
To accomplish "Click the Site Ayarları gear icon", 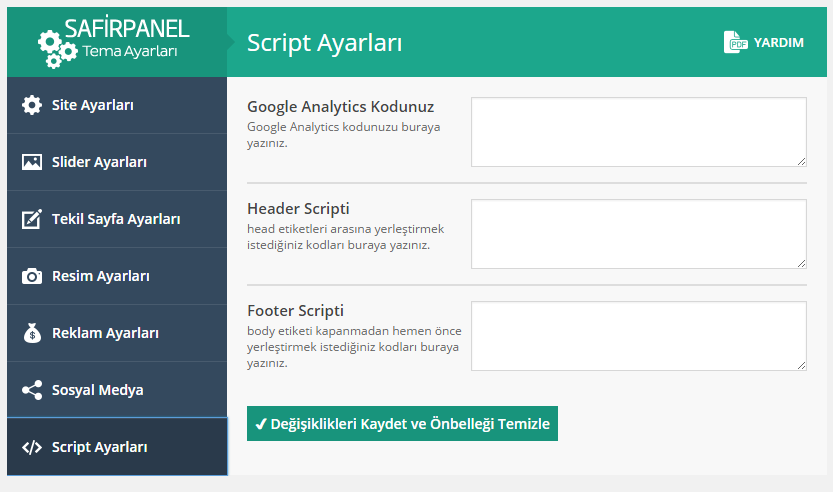I will (32, 105).
